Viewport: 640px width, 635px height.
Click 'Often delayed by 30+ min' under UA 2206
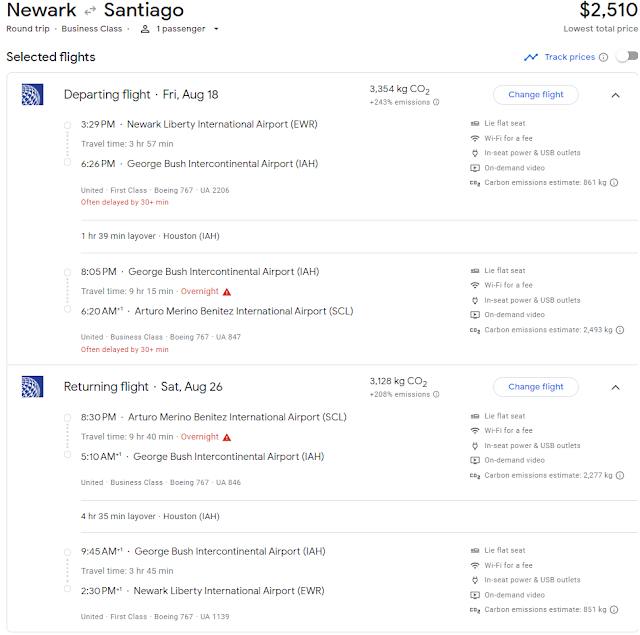coord(124,202)
